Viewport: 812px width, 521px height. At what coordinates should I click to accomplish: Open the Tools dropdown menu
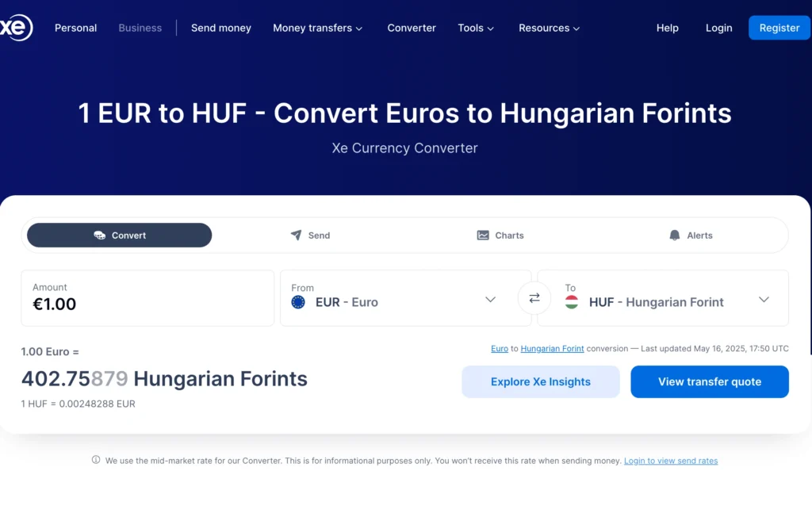[x=476, y=28]
